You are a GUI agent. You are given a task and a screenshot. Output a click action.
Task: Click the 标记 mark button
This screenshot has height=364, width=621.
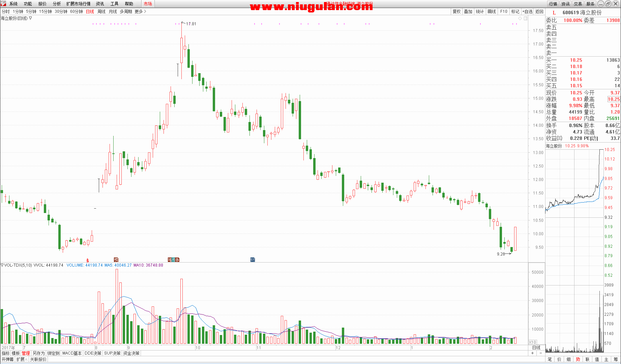coord(515,11)
